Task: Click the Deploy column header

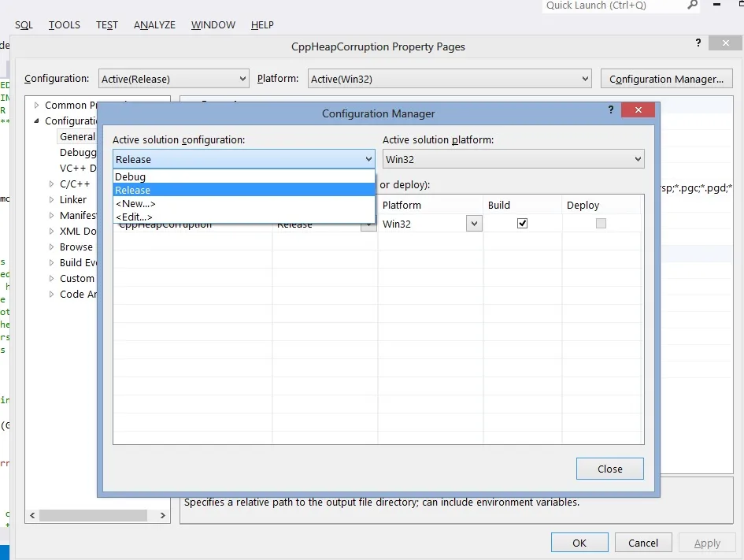Action: point(601,205)
